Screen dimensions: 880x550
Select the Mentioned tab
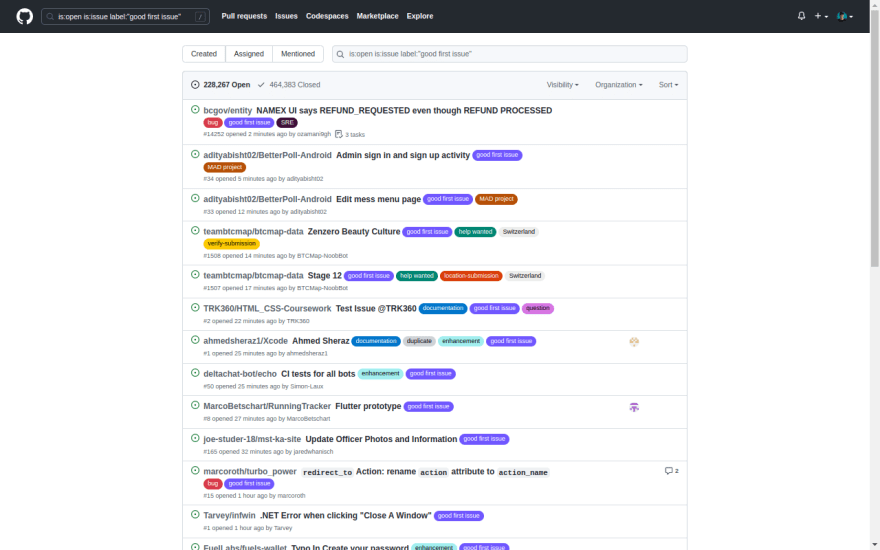(x=298, y=54)
